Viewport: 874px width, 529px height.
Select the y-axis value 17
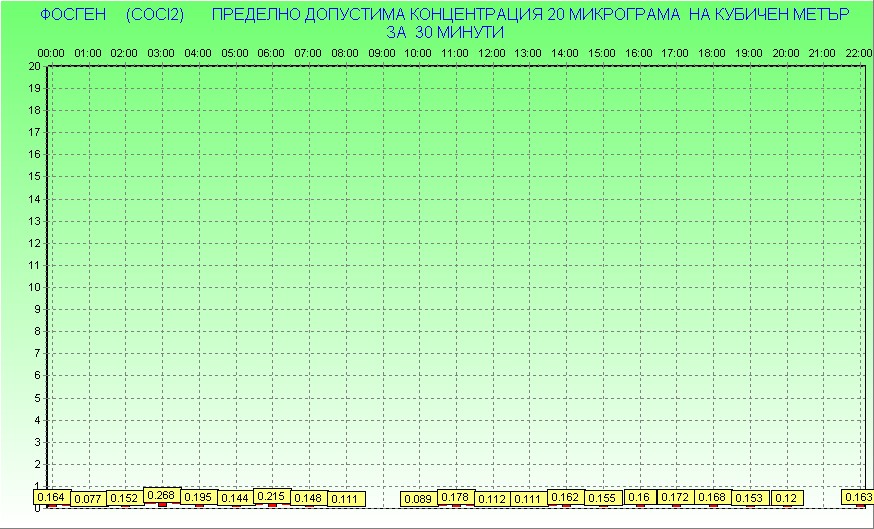(x=35, y=133)
